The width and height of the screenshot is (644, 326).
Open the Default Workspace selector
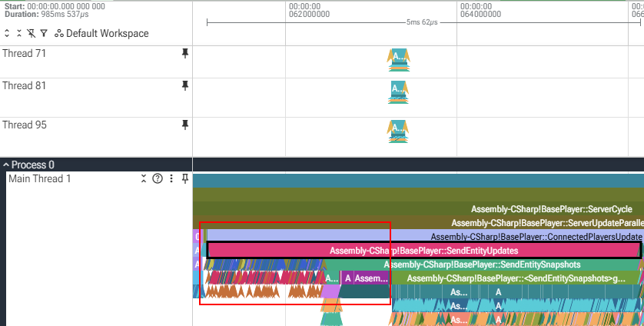[x=102, y=33]
